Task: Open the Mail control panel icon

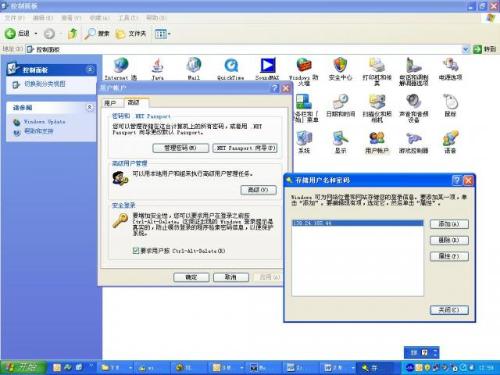Action: (194, 69)
